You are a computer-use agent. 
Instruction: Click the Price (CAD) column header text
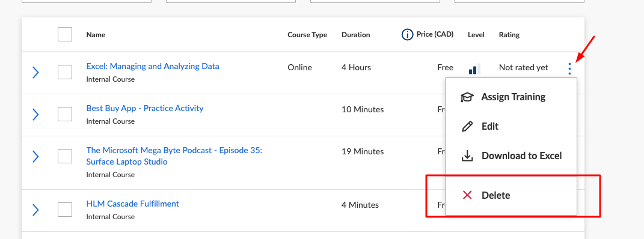435,34
